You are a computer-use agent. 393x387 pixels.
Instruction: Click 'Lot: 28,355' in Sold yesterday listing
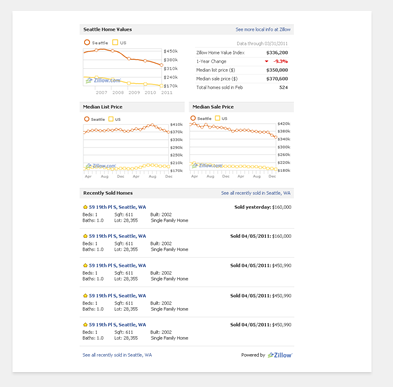tap(126, 220)
